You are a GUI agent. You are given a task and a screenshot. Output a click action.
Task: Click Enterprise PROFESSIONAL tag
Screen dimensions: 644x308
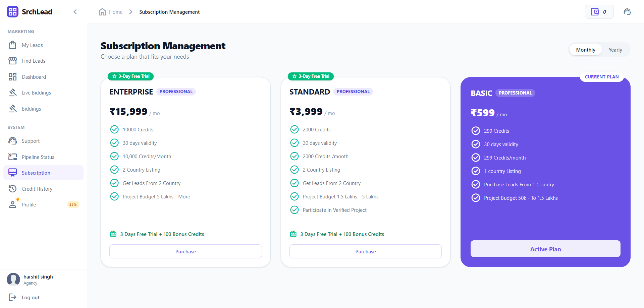pos(176,91)
